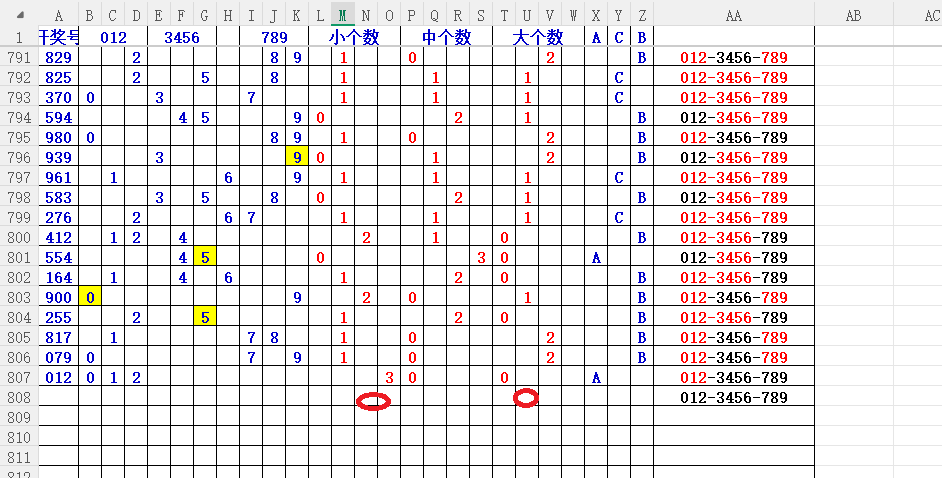Screen dimensions: 942x478
Task: Click the 012-3456-789 cell in row 801
Action: point(734,258)
